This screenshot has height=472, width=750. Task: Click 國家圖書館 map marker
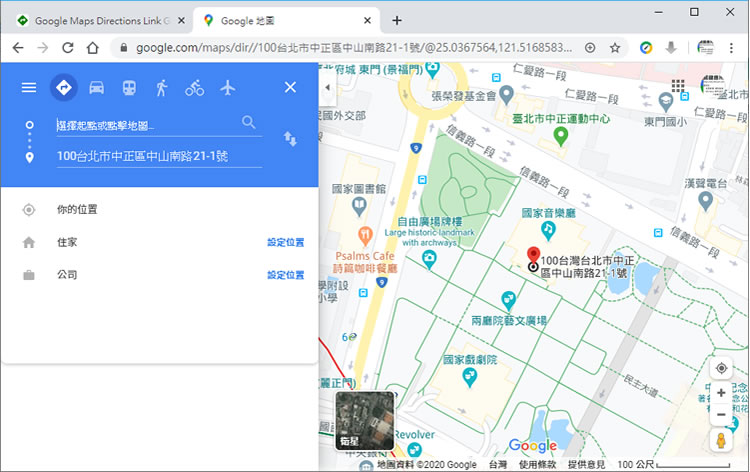point(359,207)
